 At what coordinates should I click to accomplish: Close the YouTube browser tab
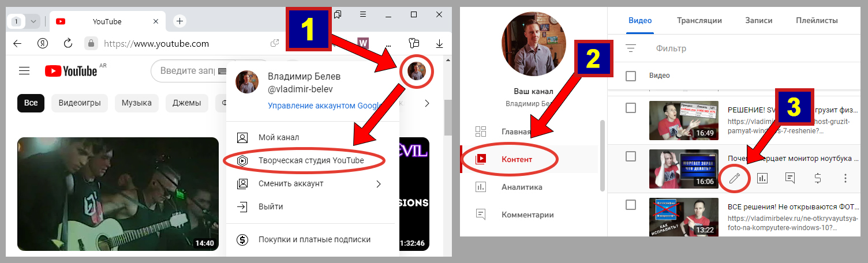pyautogui.click(x=156, y=21)
